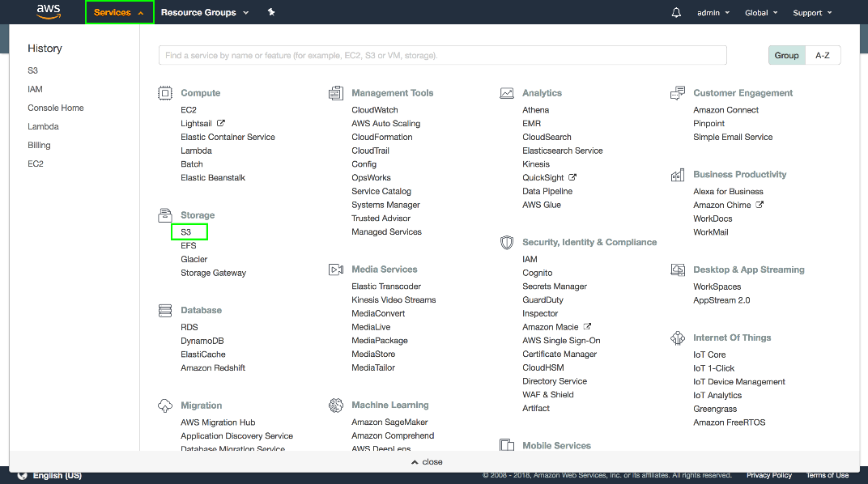This screenshot has width=868, height=484.
Task: Open CloudWatch under Management Tools
Action: [374, 110]
